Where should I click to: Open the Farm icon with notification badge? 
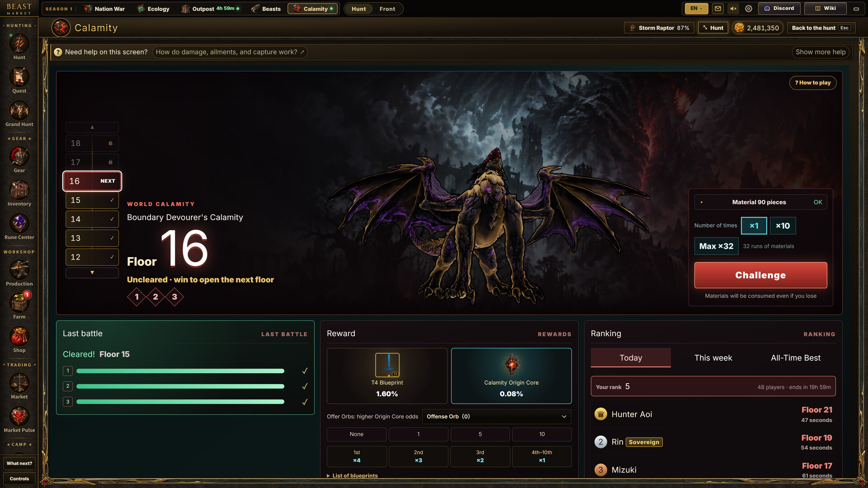pos(19,306)
